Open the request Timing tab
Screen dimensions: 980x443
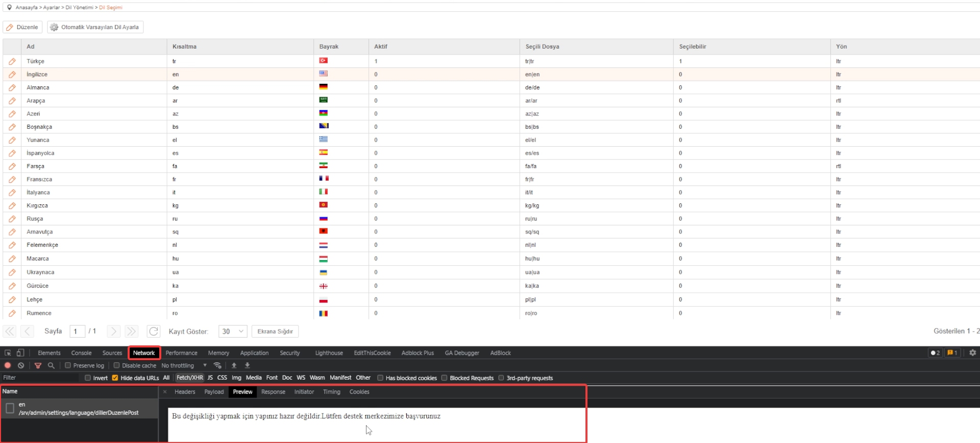[x=332, y=392]
